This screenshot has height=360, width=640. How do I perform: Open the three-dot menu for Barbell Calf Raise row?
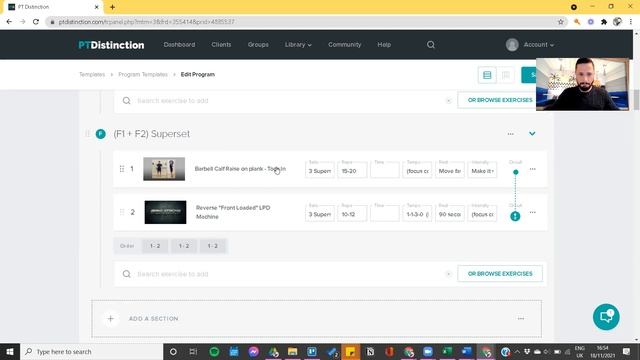point(533,169)
